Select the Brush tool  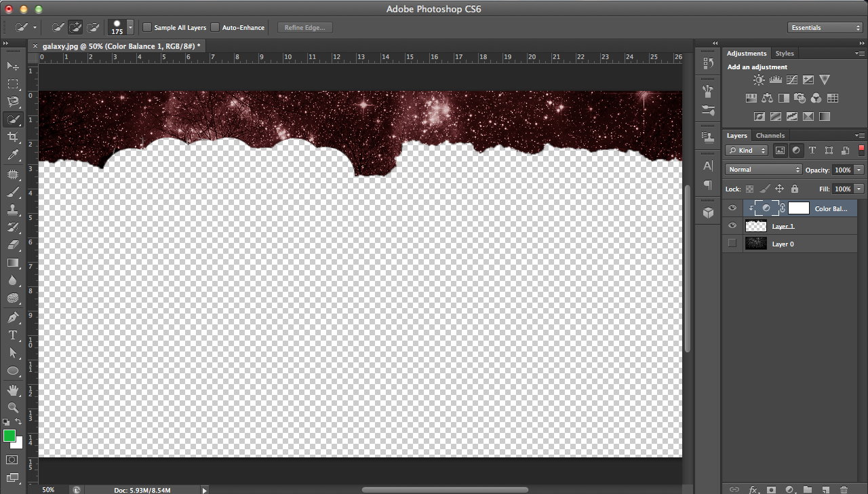(x=13, y=192)
